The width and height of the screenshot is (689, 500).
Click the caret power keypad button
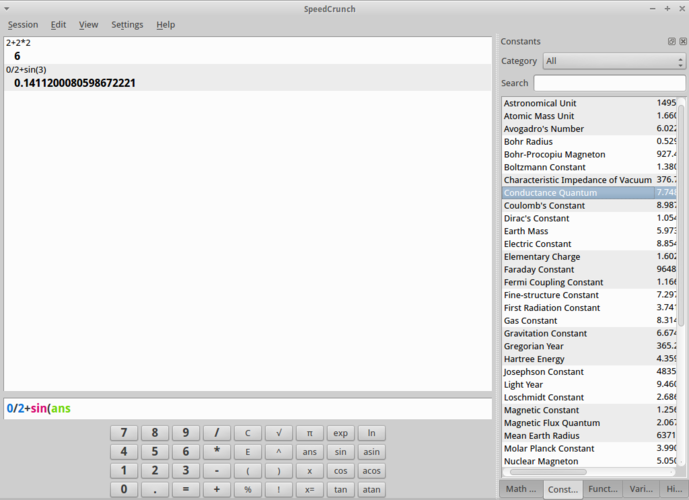coord(279,452)
